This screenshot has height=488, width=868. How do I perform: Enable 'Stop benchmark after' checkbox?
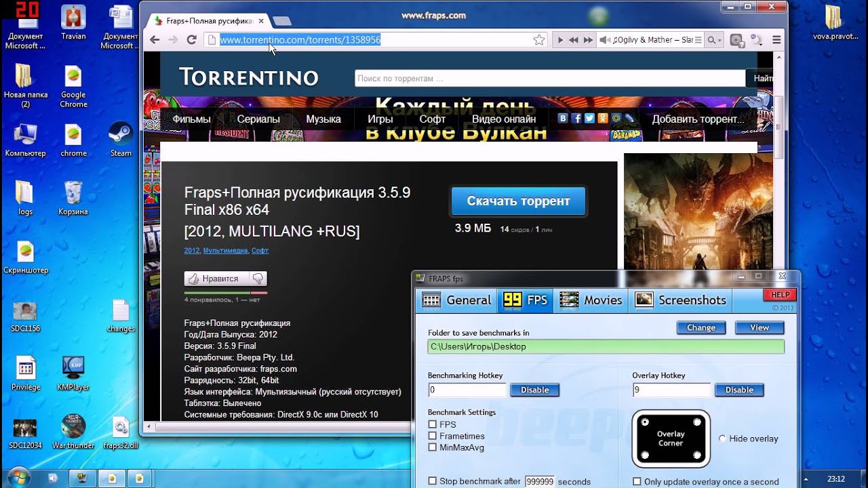433,481
